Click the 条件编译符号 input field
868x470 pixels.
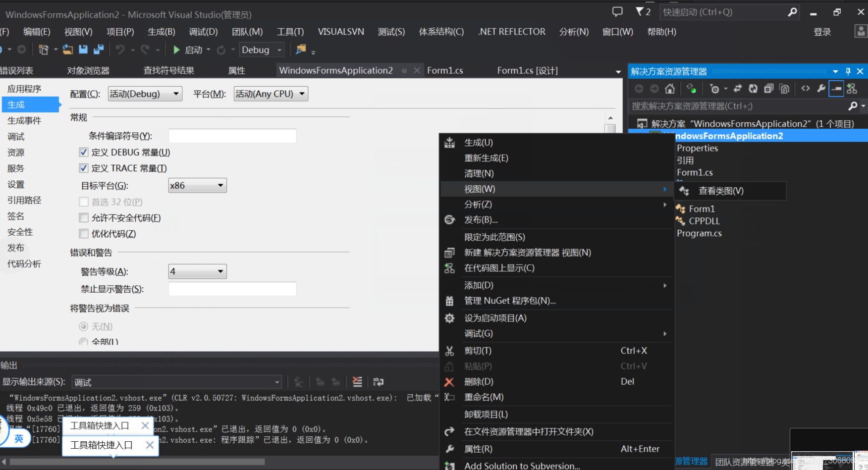coord(232,136)
